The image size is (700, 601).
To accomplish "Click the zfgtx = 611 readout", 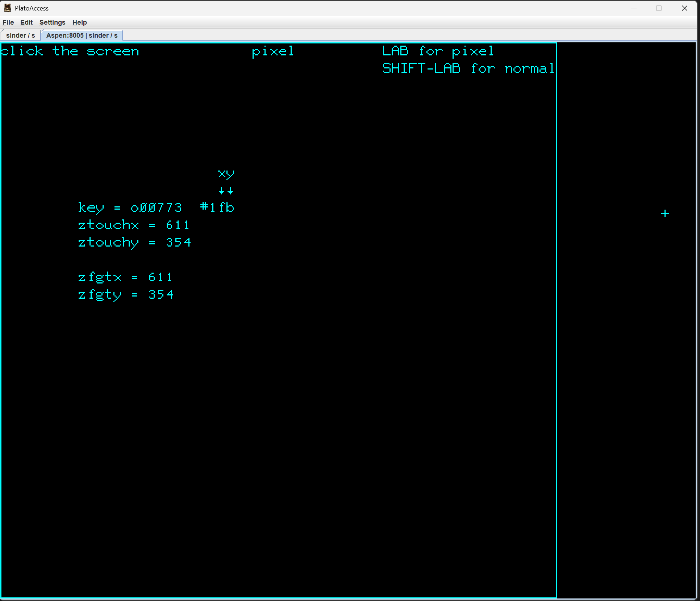I will click(125, 277).
